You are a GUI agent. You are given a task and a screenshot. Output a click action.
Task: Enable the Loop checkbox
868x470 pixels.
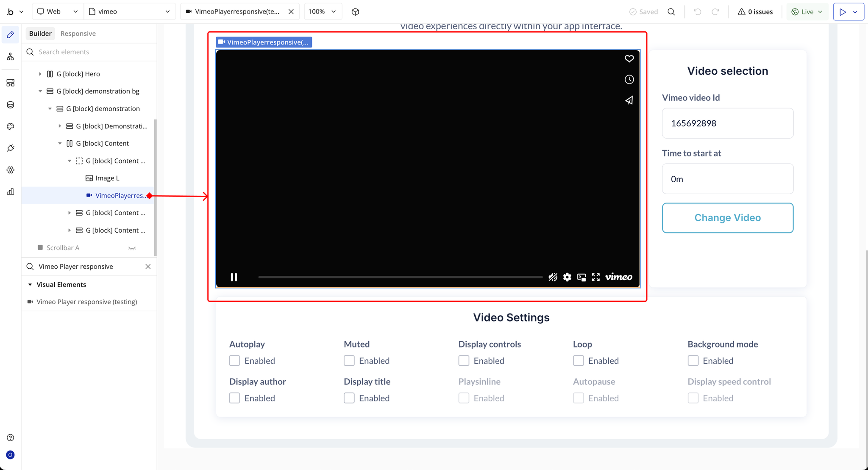click(578, 361)
